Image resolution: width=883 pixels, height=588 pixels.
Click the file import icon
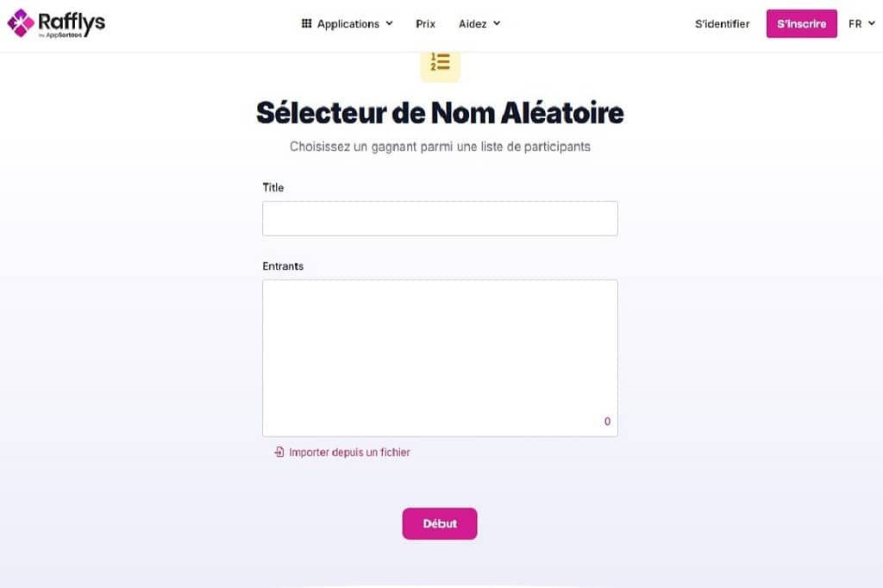(x=279, y=452)
